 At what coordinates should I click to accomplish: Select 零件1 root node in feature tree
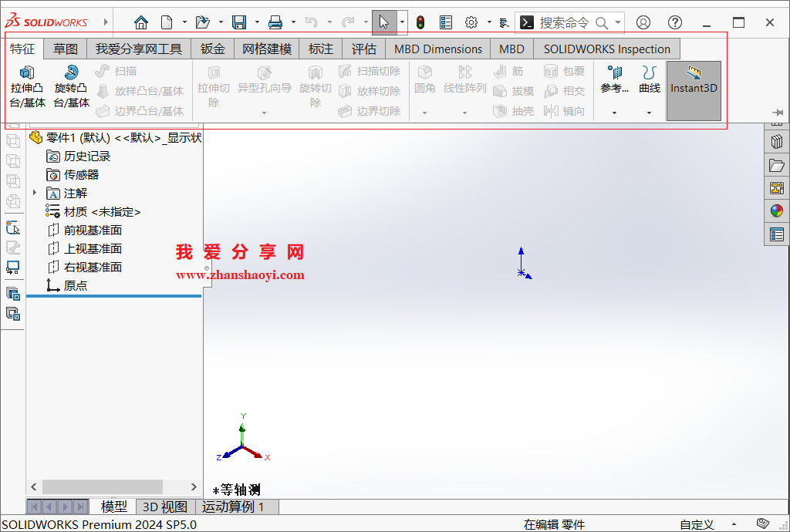(116, 137)
